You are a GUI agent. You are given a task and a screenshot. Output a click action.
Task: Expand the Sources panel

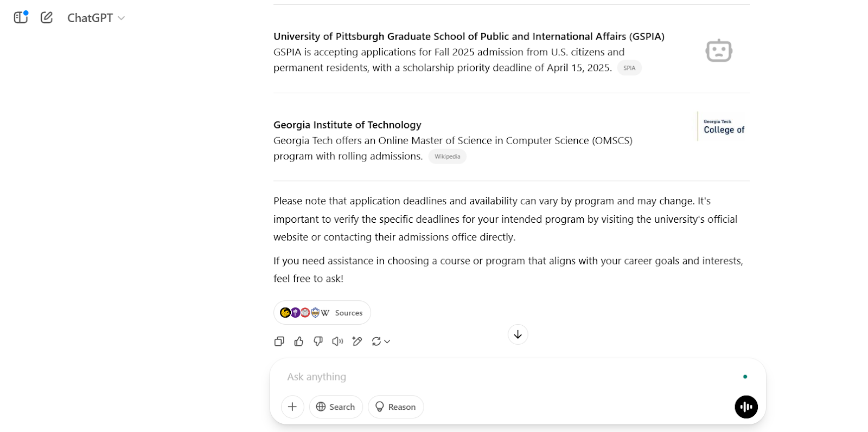[322, 312]
